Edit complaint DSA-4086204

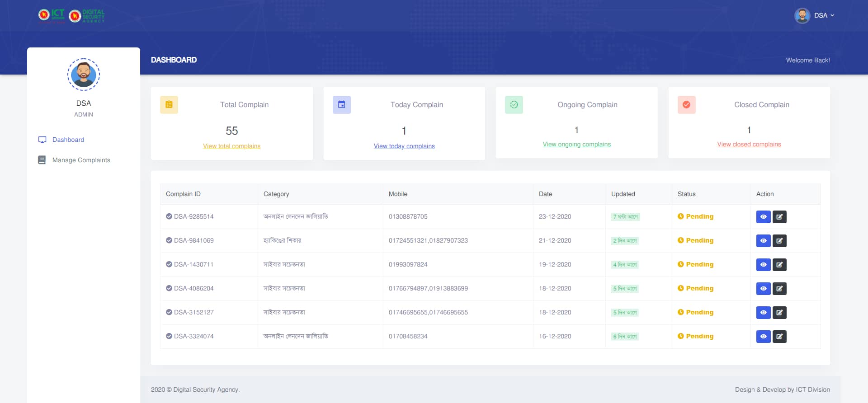[779, 289]
